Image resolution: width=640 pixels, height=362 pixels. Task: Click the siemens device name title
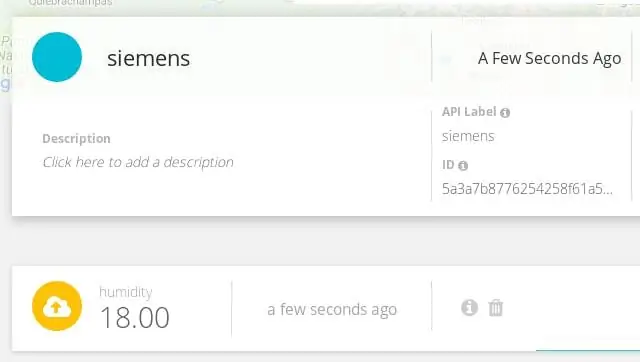[149, 58]
